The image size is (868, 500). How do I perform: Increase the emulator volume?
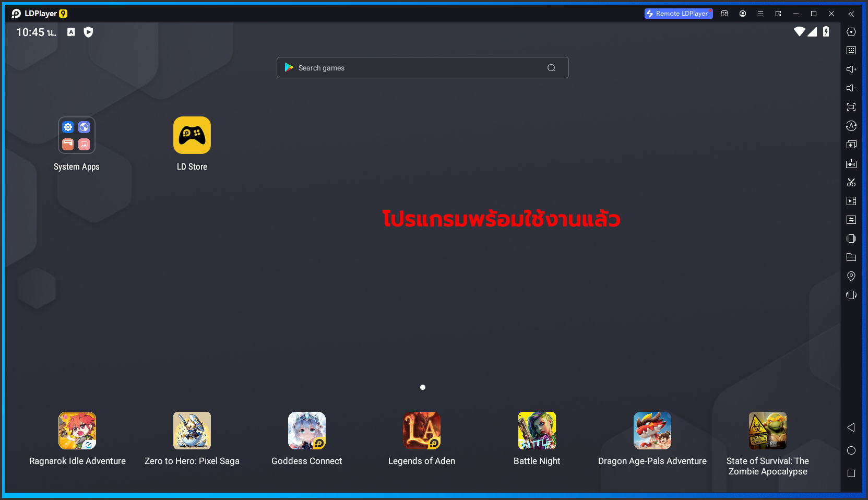pos(851,69)
